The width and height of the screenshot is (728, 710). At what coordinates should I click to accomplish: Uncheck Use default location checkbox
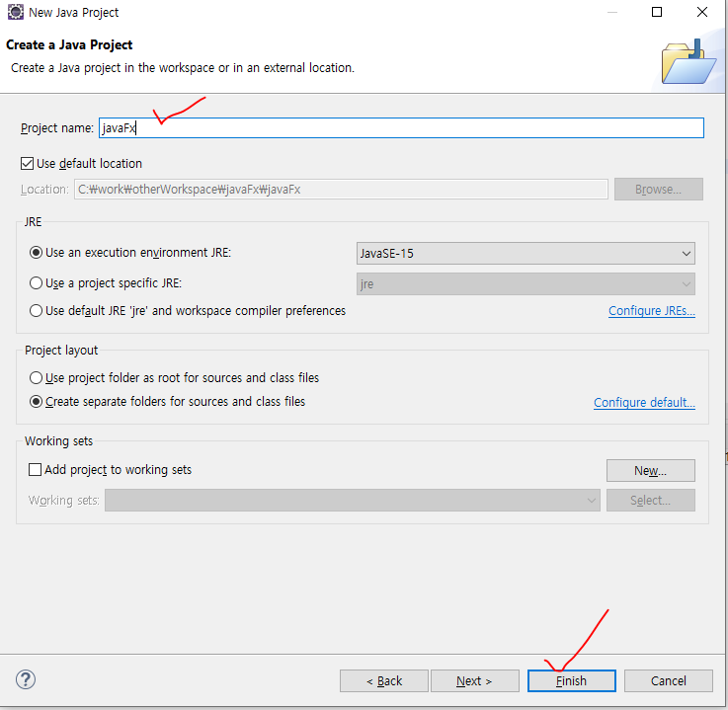[x=27, y=163]
